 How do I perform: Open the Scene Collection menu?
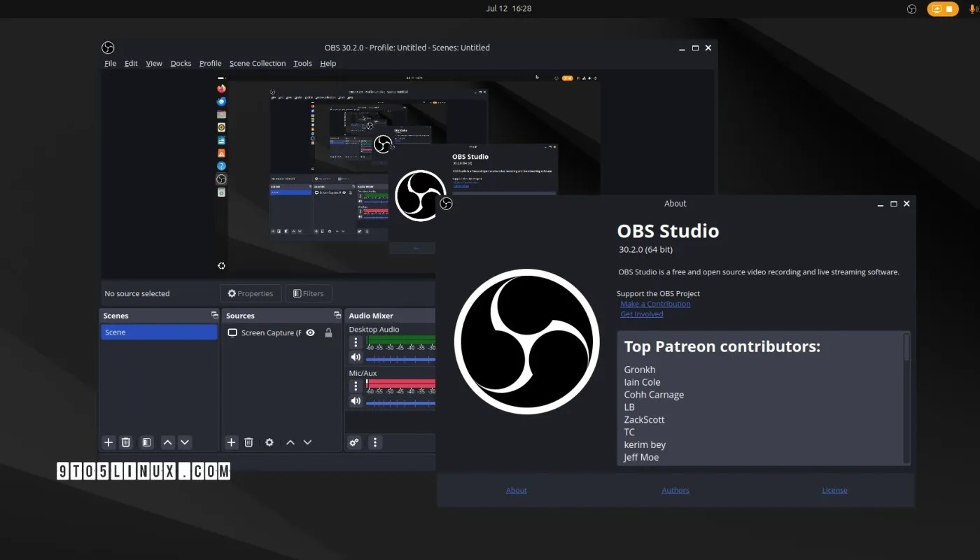click(x=258, y=63)
